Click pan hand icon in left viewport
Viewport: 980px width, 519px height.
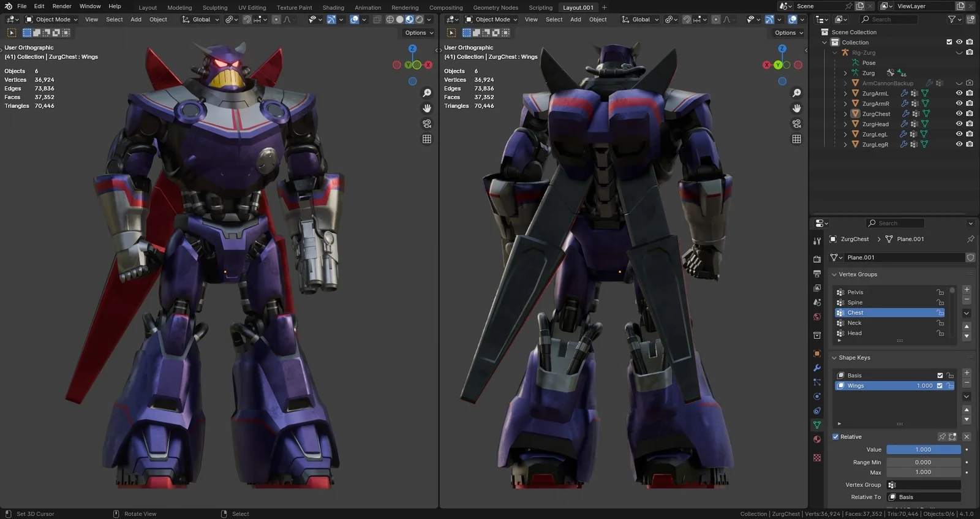pos(427,108)
